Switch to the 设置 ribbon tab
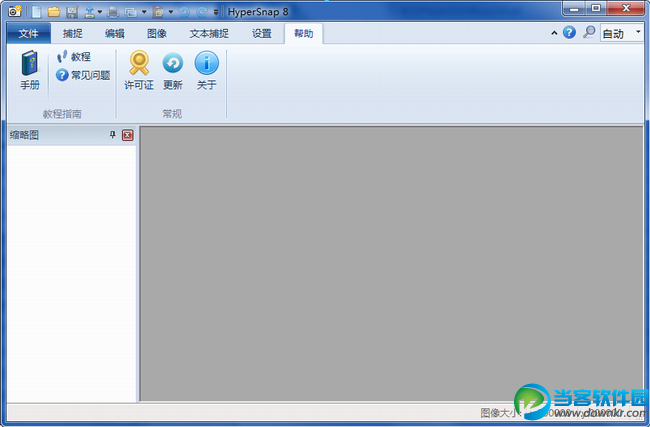 tap(262, 33)
